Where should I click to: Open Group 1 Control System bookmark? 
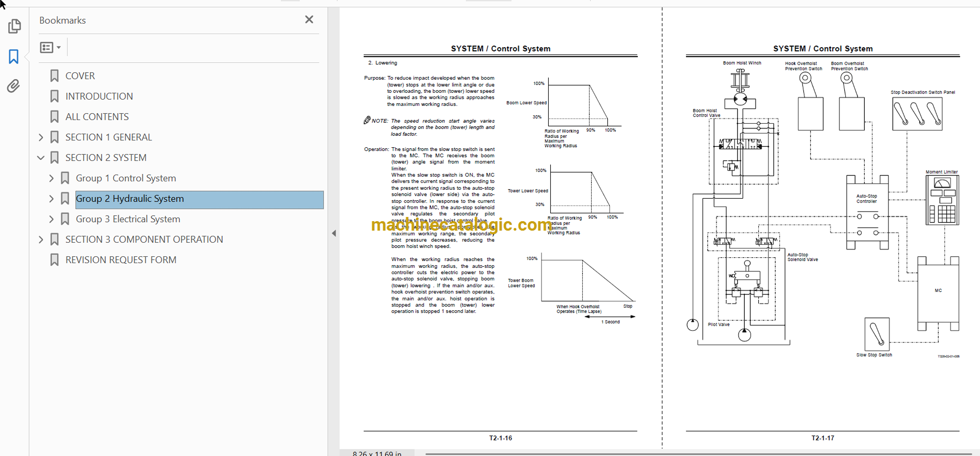point(126,178)
